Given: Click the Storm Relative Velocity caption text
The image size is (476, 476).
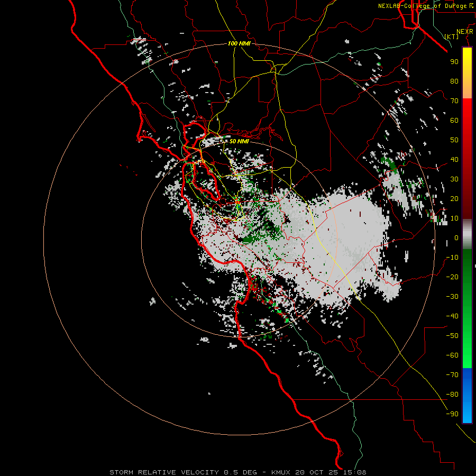Looking at the screenshot, I should click(237, 472).
